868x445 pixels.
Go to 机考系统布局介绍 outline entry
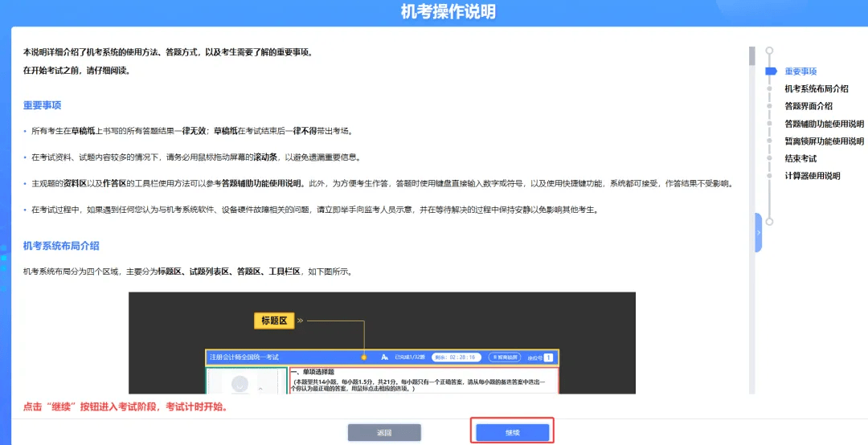[816, 89]
